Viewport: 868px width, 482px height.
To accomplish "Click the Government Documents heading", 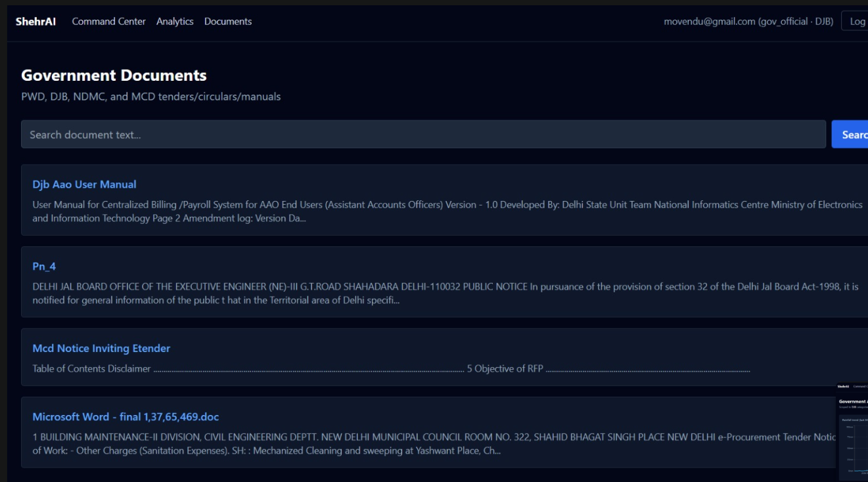I will point(114,76).
